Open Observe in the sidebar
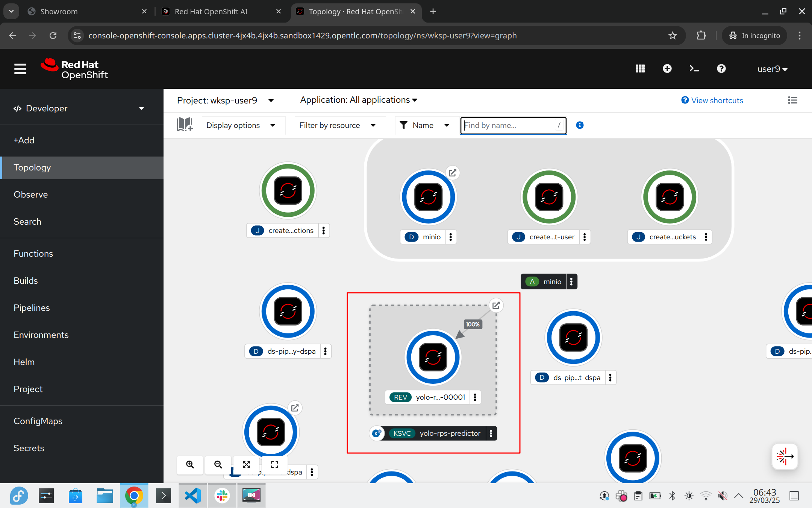This screenshot has width=812, height=508. [82, 195]
